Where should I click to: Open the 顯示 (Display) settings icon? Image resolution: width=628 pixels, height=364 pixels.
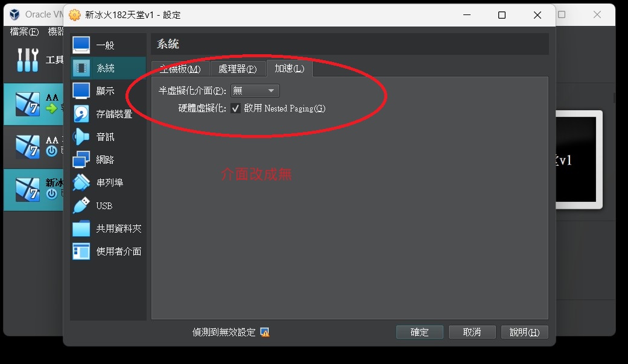point(81,91)
